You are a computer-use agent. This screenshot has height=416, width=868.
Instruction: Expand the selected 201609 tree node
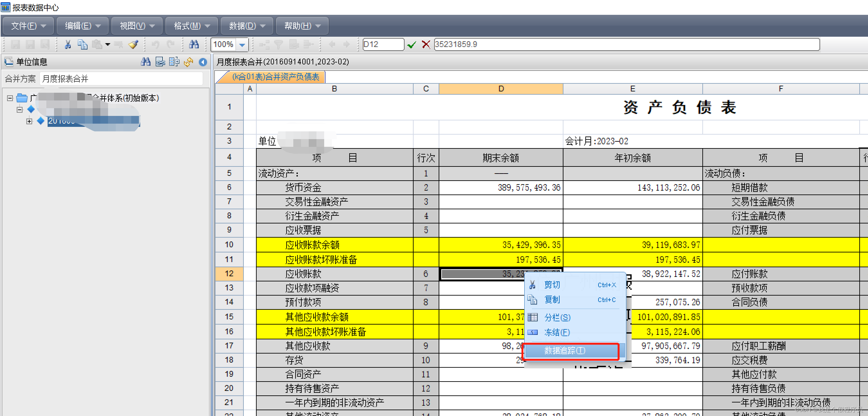pyautogui.click(x=29, y=121)
